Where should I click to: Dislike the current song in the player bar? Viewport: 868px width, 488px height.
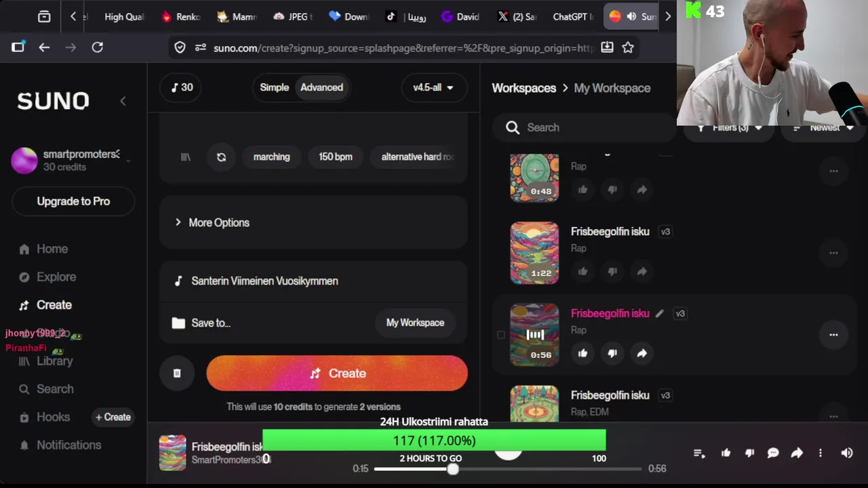pyautogui.click(x=749, y=453)
